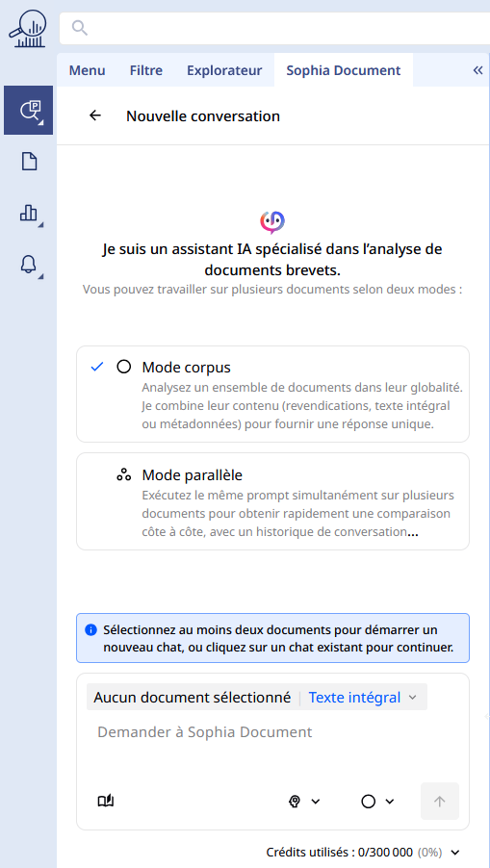Screen dimensions: 490x868
Task: Open the Menu tab
Action: [x=87, y=70]
